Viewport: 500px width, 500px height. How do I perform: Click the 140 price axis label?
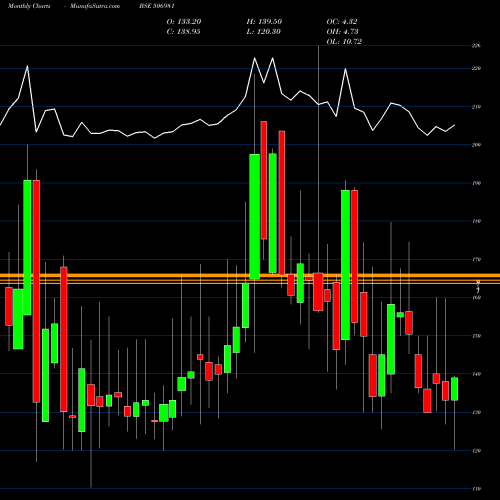tap(476, 374)
